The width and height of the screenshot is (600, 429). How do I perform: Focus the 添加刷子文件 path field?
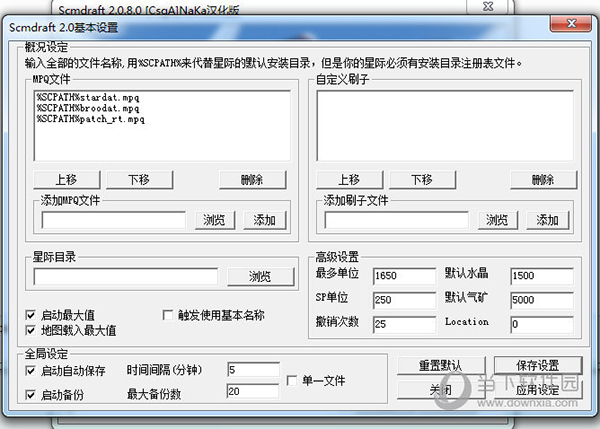click(x=396, y=220)
